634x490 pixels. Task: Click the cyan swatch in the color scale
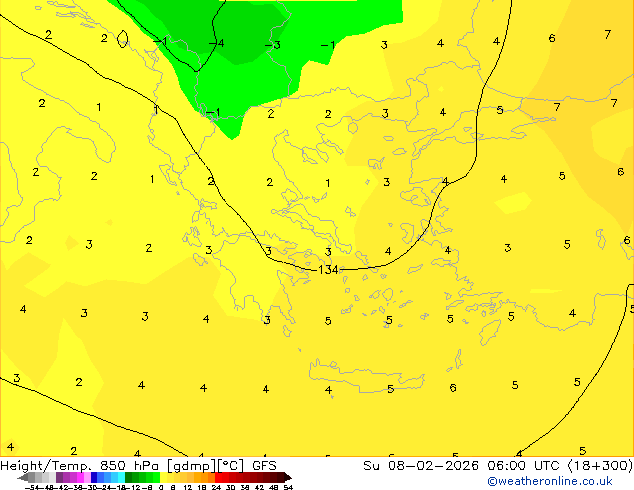click(121, 477)
